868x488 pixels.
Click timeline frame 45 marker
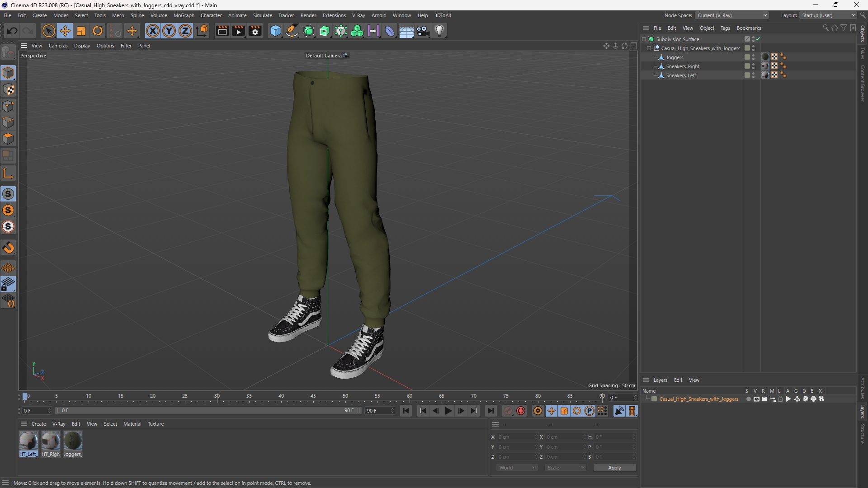(313, 396)
